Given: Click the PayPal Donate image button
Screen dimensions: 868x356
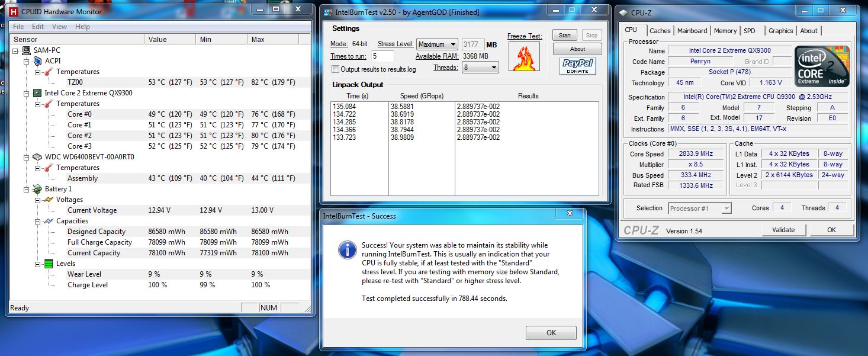Looking at the screenshot, I should (577, 66).
